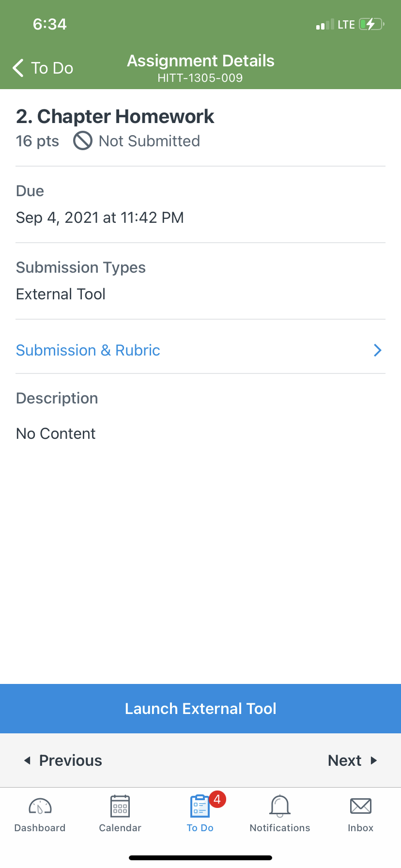Tap the Next button text

345,760
